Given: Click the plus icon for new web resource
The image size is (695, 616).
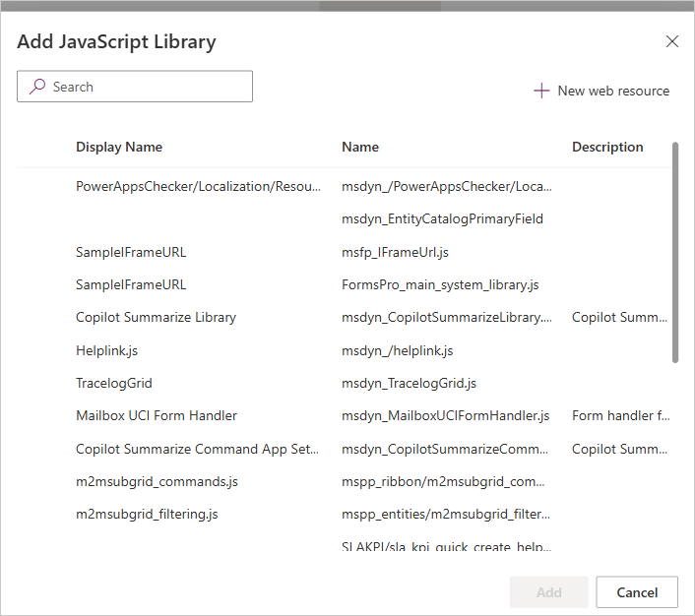Looking at the screenshot, I should (541, 91).
